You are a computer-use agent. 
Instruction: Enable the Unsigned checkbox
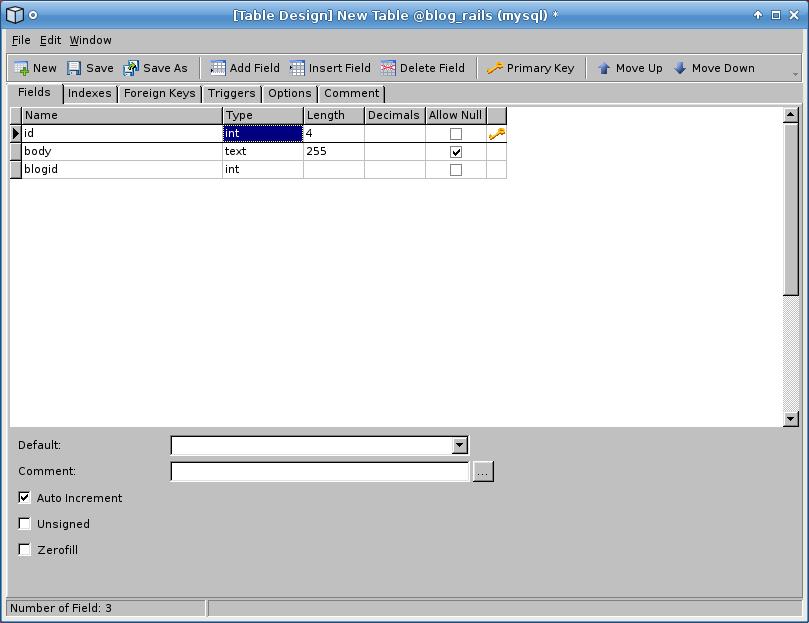[x=24, y=523]
